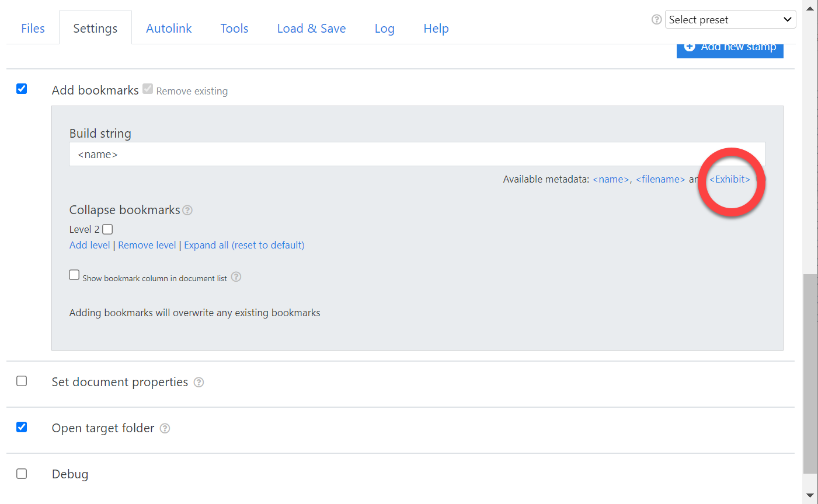
Task: Open help for Set document properties
Action: 199,382
